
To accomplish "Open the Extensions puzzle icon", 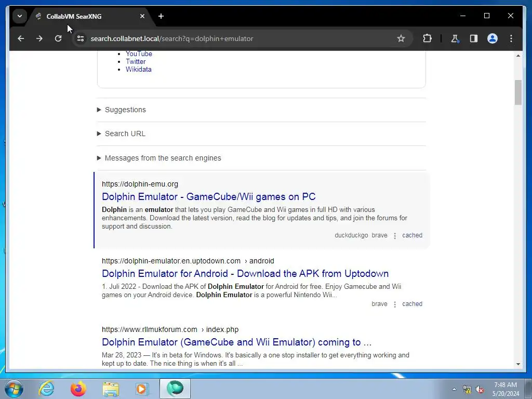I will coord(427,38).
